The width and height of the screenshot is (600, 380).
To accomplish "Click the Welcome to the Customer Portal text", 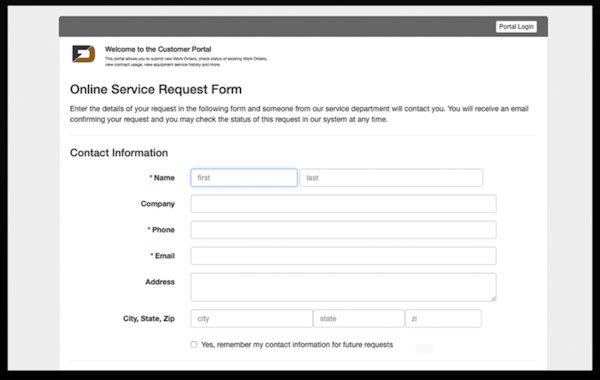I will pyautogui.click(x=158, y=49).
